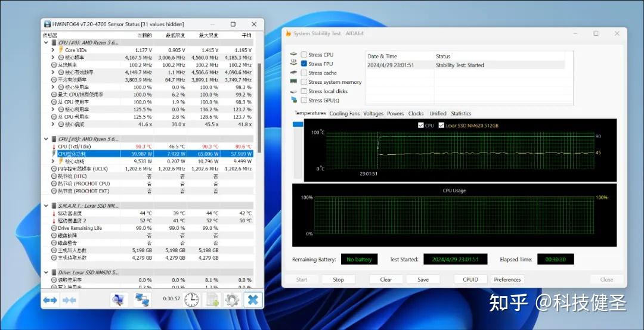Open the HWiNFO settings gear icon

(232, 300)
